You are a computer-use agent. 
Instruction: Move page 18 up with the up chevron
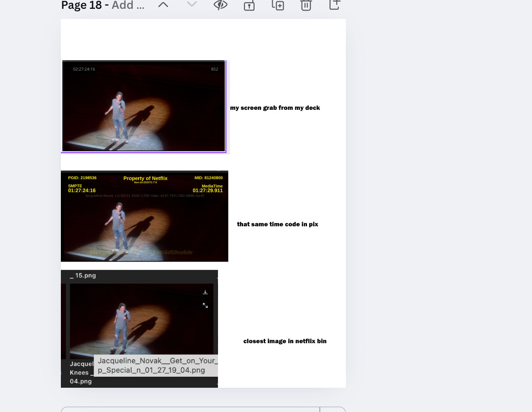[163, 5]
